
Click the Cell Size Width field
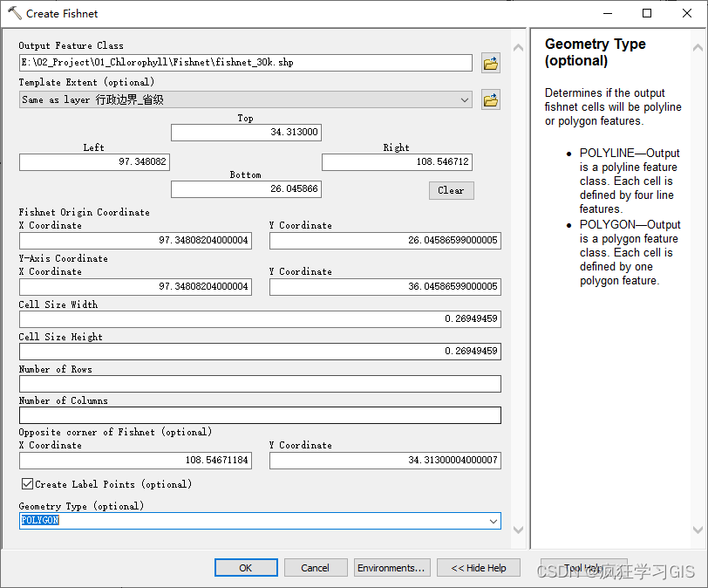click(260, 318)
